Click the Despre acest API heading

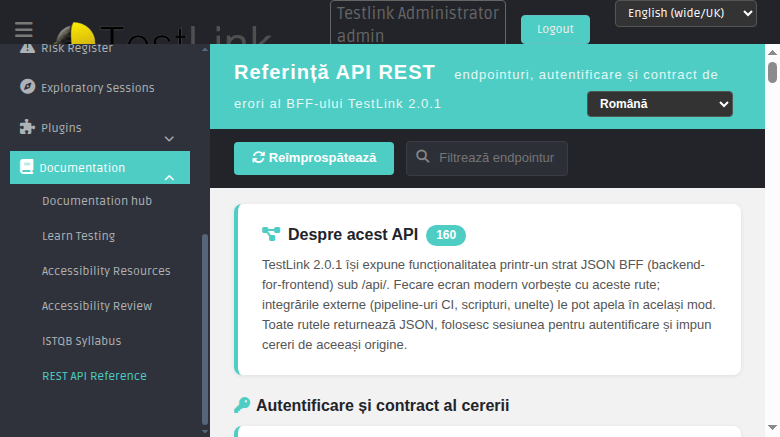pos(353,234)
